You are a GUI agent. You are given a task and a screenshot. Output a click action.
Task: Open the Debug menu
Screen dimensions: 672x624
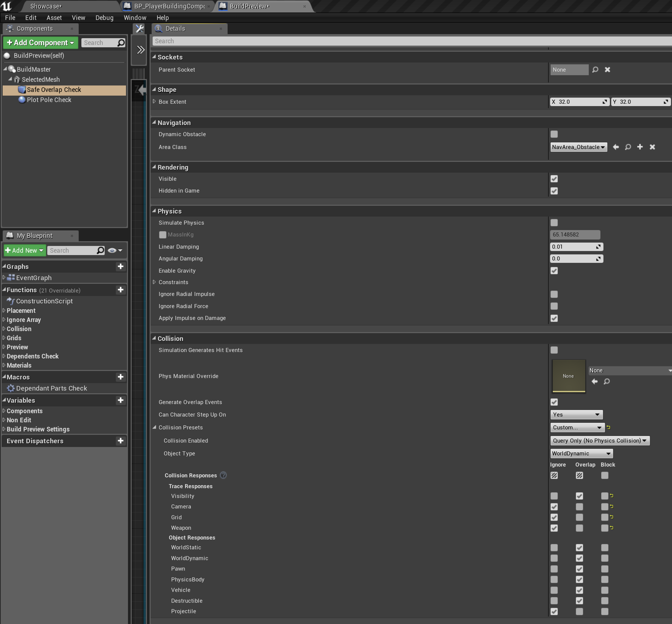tap(104, 18)
